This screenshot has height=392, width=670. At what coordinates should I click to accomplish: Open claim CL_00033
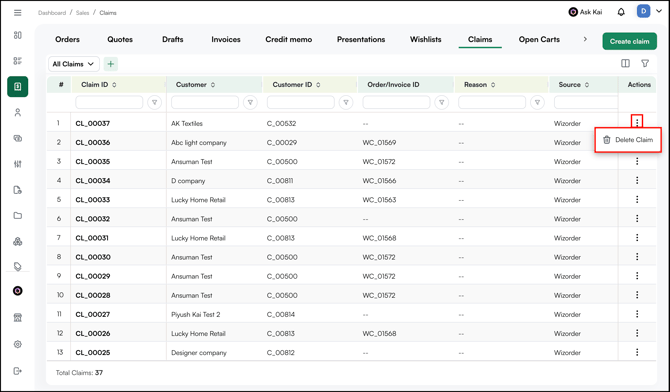coord(93,200)
